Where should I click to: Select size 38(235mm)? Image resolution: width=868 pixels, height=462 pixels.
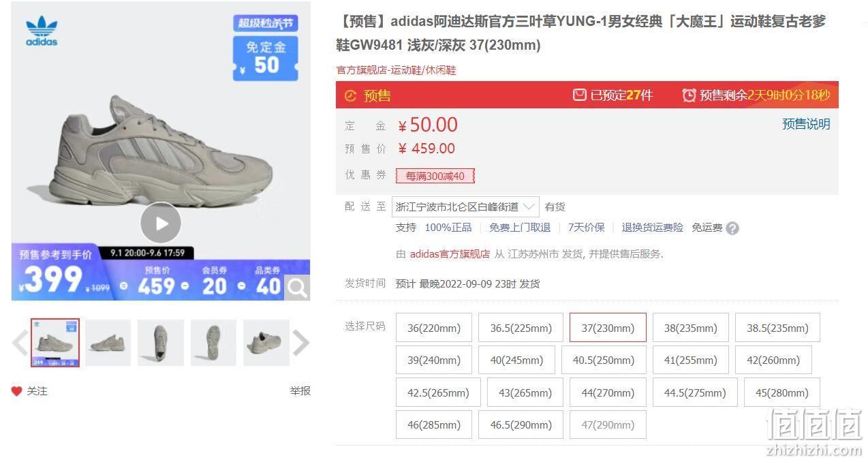690,328
